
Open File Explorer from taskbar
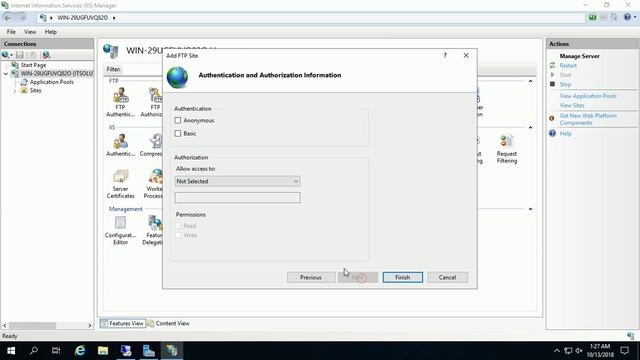pos(103,351)
